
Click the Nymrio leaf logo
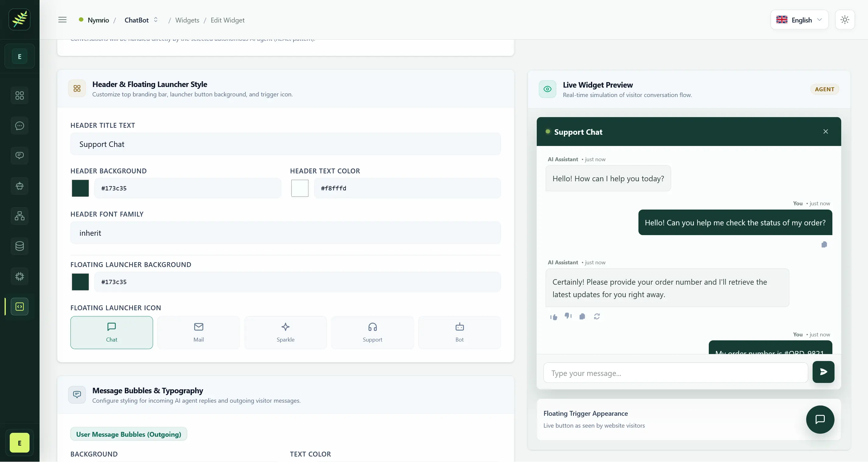tap(19, 19)
